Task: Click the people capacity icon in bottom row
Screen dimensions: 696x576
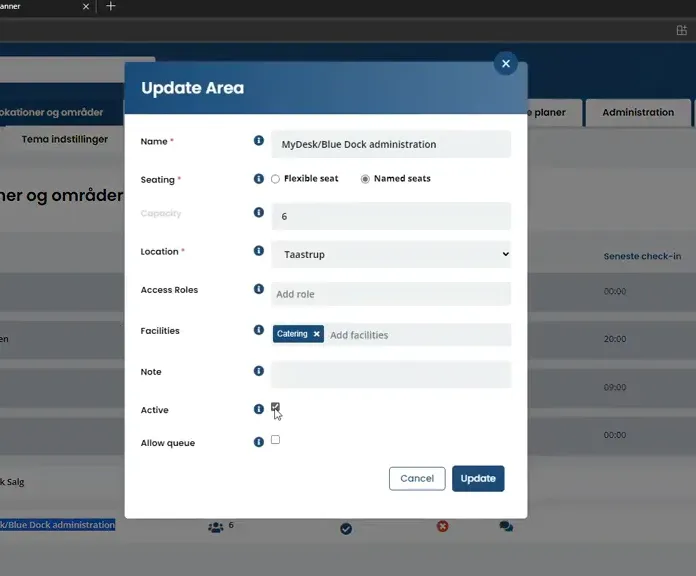Action: tap(216, 528)
